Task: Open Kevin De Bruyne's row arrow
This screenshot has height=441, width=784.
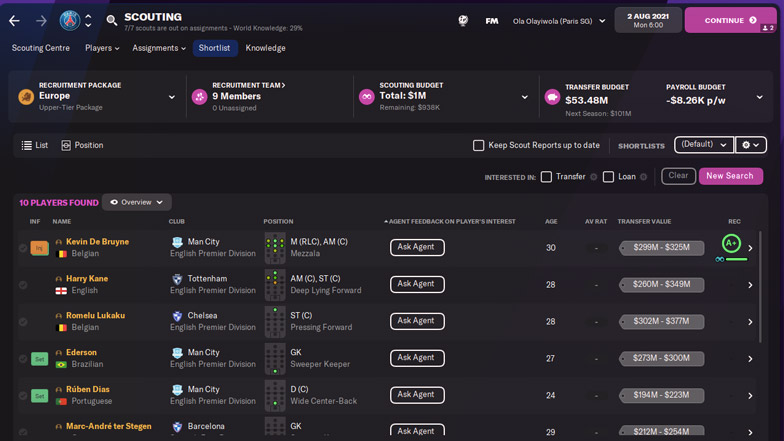Action: pyautogui.click(x=750, y=248)
